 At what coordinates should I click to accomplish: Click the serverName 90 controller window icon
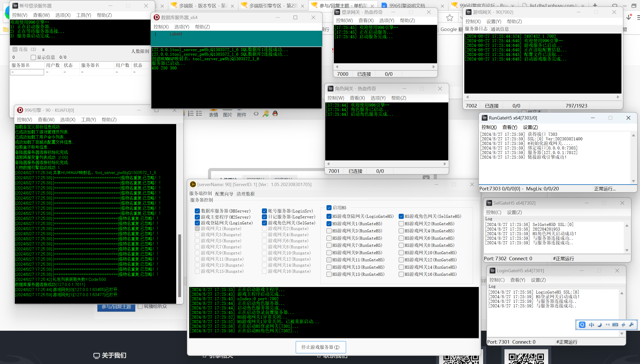point(193,184)
